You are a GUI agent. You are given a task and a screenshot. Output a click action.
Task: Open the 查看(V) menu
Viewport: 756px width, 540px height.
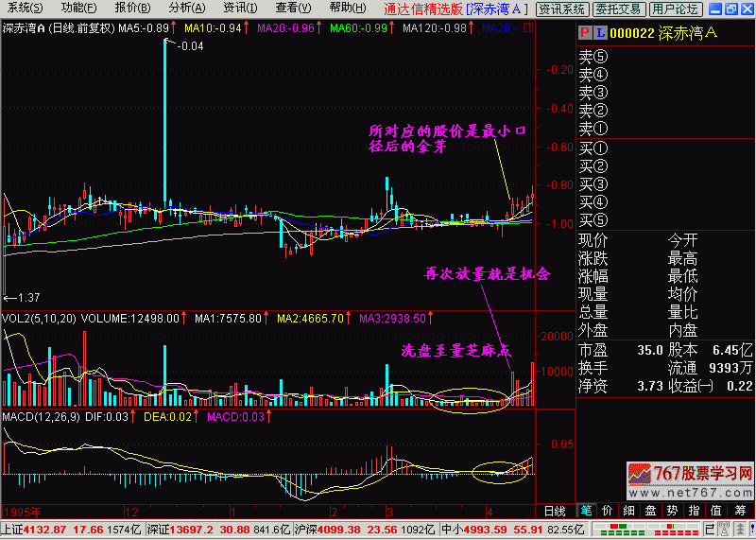pos(292,9)
